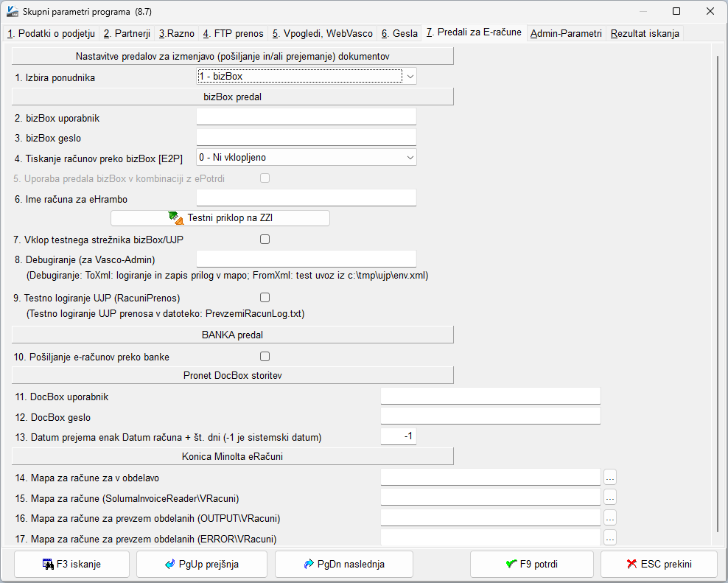The width and height of the screenshot is (728, 583).
Task: Open the Partnerji tab
Action: [x=127, y=33]
